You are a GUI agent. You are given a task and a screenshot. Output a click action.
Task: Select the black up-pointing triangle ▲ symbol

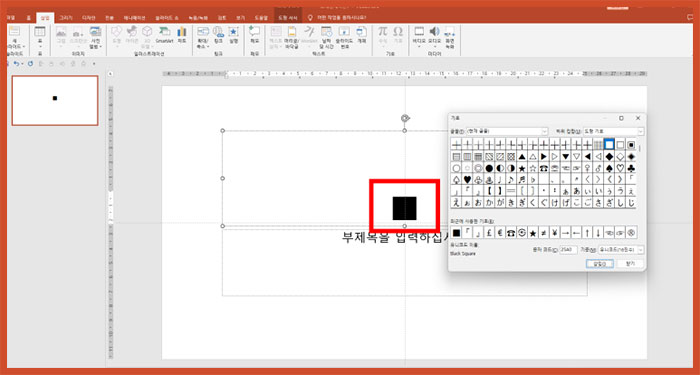[521, 157]
